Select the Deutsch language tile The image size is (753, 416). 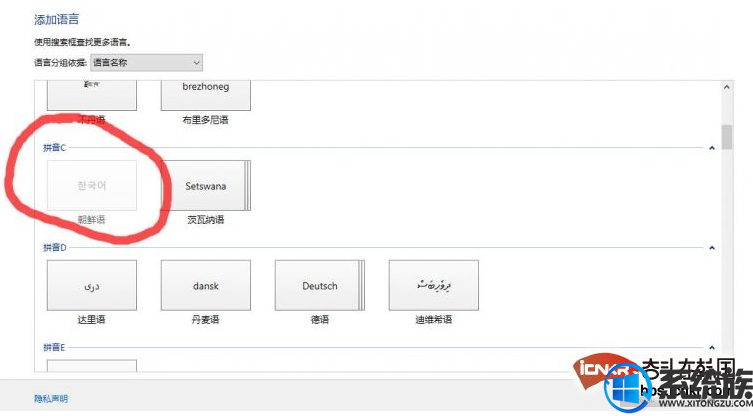(x=320, y=285)
